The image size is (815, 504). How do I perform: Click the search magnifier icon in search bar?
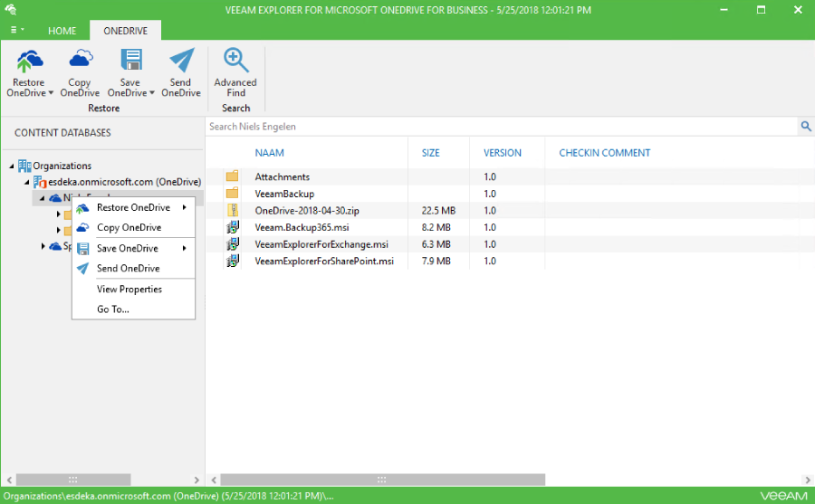click(806, 127)
